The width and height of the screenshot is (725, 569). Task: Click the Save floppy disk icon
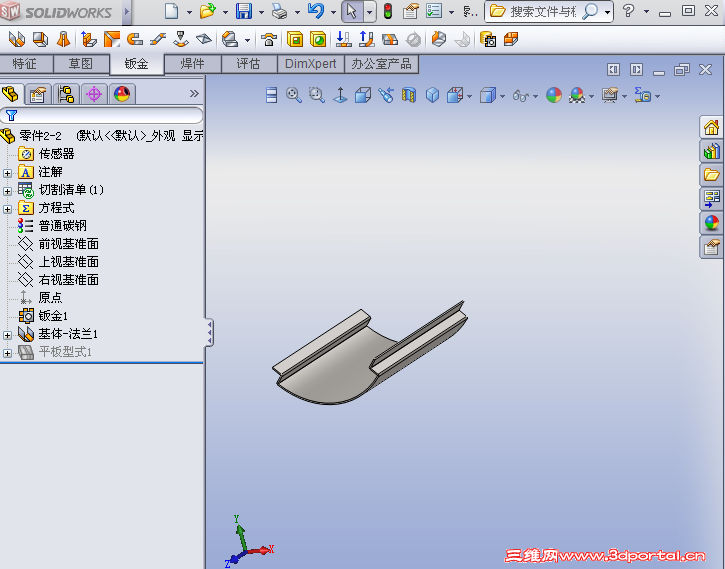pyautogui.click(x=244, y=11)
